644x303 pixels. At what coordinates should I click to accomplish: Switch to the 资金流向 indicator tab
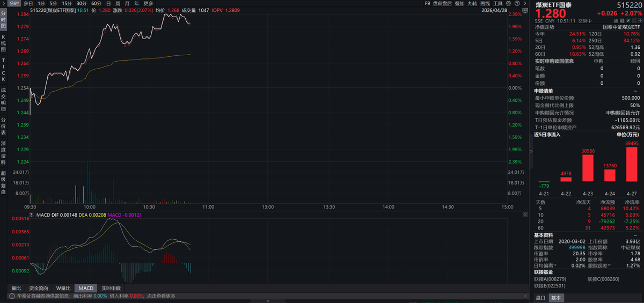[39, 288]
